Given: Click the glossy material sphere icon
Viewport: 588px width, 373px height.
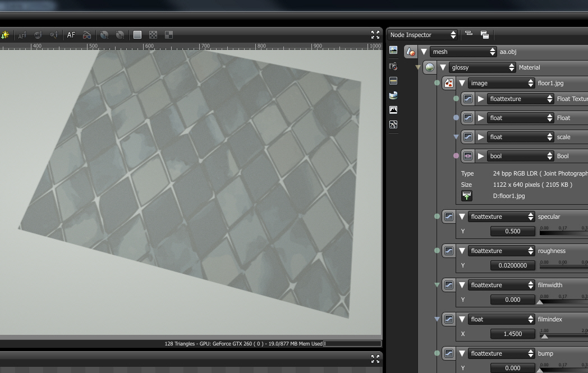Looking at the screenshot, I should point(430,67).
